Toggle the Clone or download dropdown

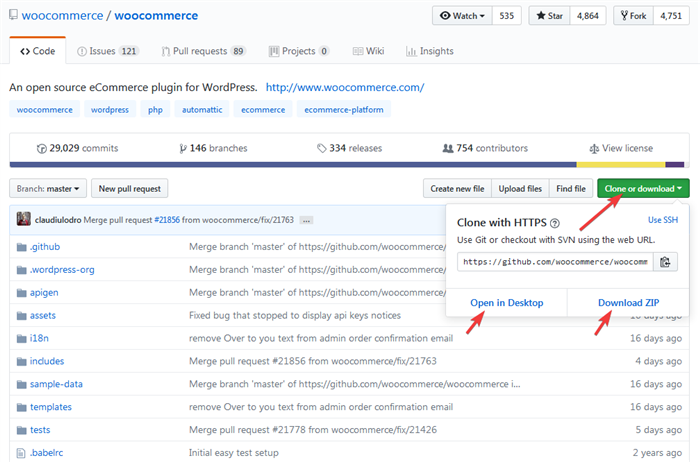click(643, 189)
